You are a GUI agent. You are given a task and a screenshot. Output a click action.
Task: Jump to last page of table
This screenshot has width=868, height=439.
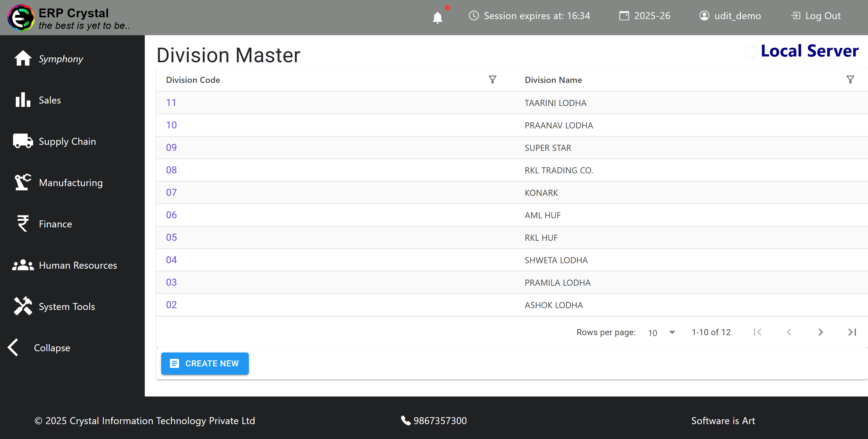852,332
